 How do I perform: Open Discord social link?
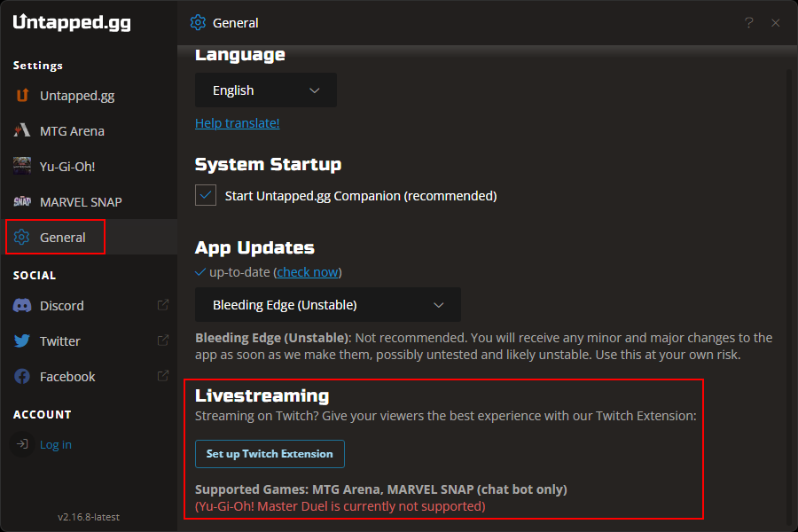[x=89, y=305]
